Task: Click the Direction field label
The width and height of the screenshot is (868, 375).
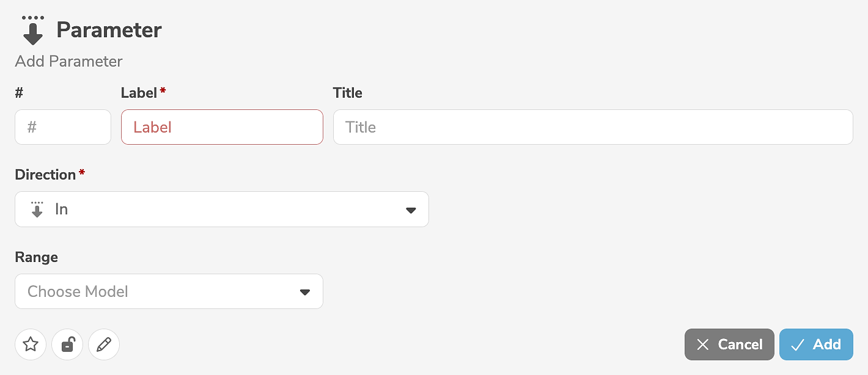Action: [x=45, y=175]
